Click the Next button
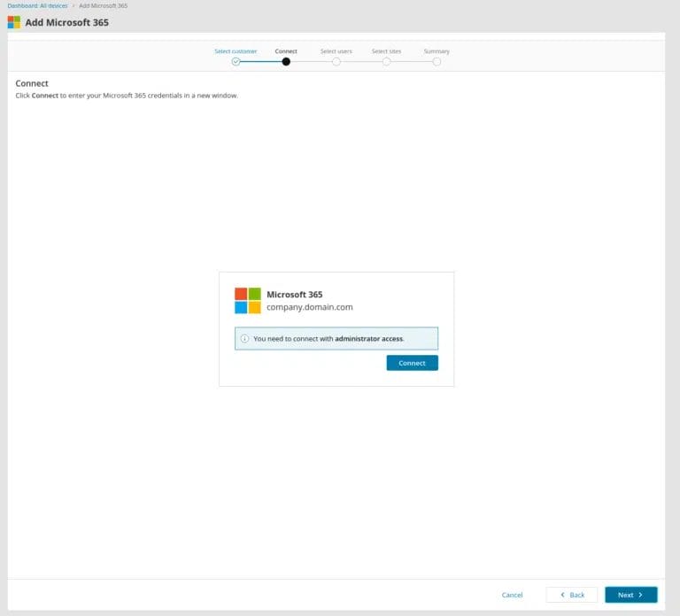 click(631, 595)
